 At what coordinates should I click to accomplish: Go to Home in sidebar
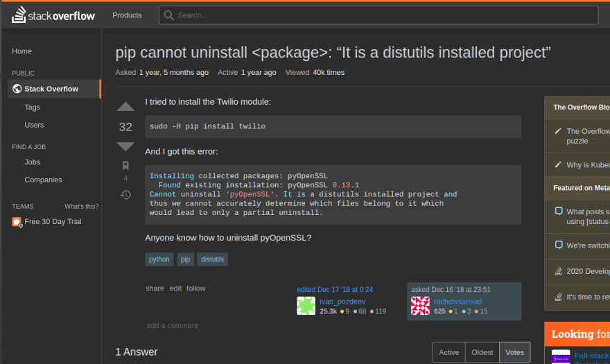21,51
